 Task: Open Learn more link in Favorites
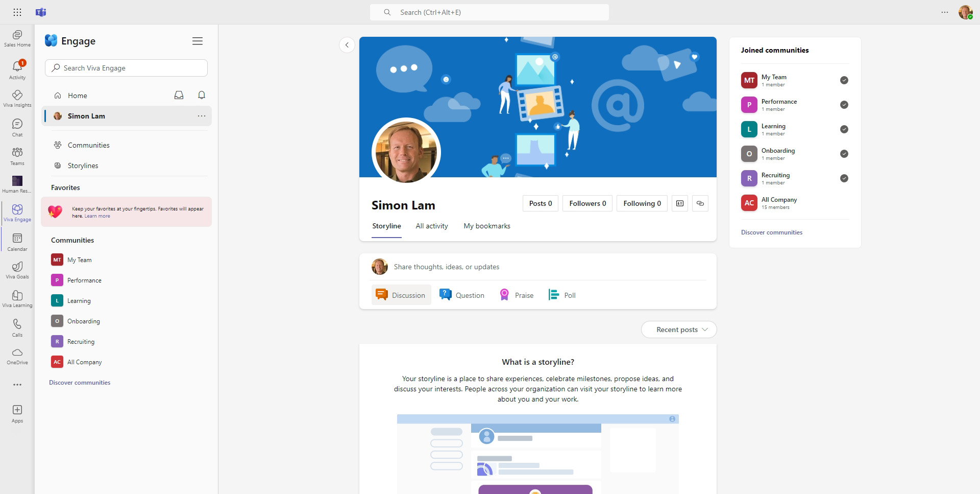click(x=97, y=216)
